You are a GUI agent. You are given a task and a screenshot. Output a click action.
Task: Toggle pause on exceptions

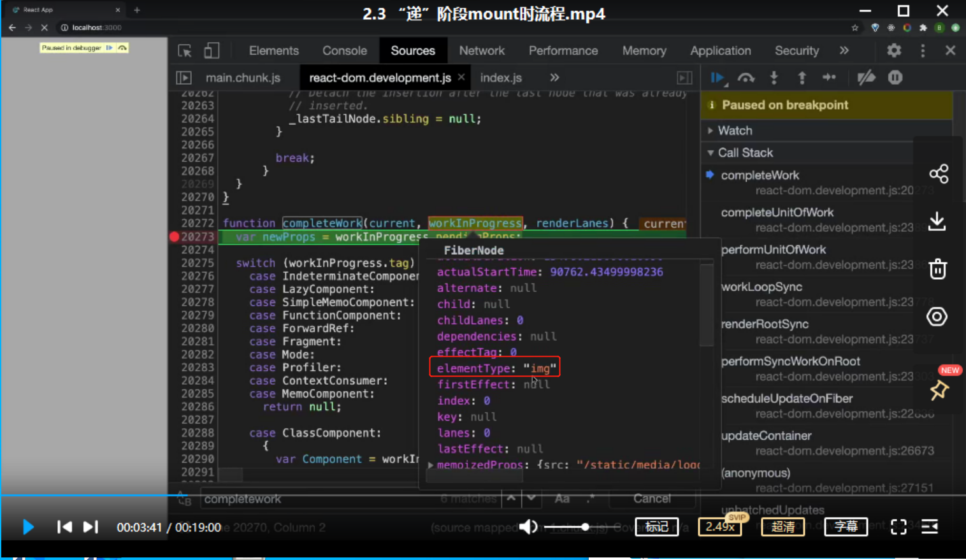pos(895,78)
